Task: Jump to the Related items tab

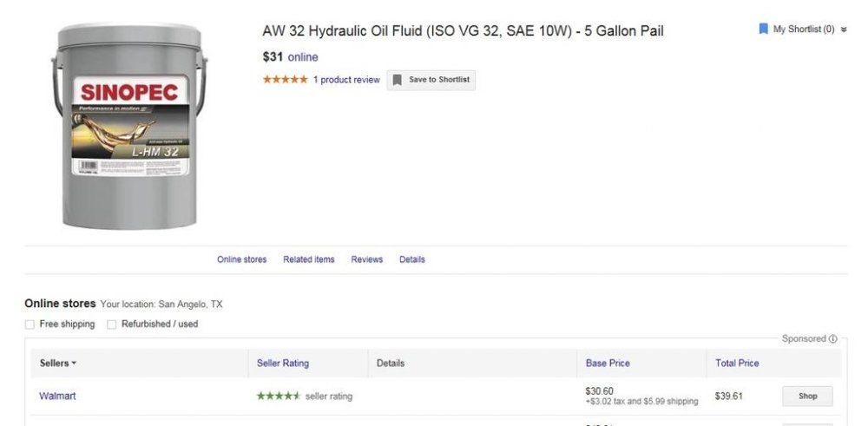Action: coord(308,259)
